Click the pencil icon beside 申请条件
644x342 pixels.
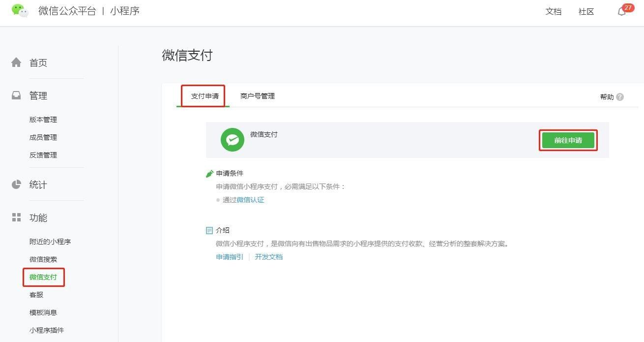pyautogui.click(x=209, y=174)
